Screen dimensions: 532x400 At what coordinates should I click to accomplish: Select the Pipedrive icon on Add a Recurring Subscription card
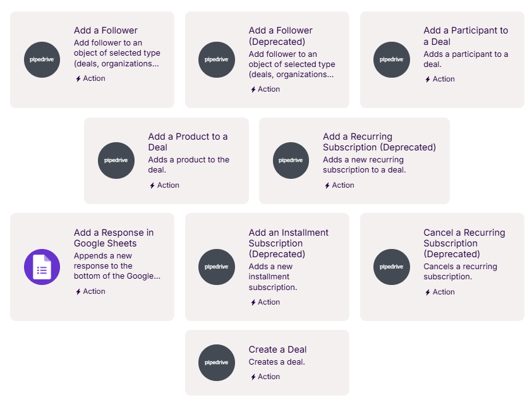point(291,161)
